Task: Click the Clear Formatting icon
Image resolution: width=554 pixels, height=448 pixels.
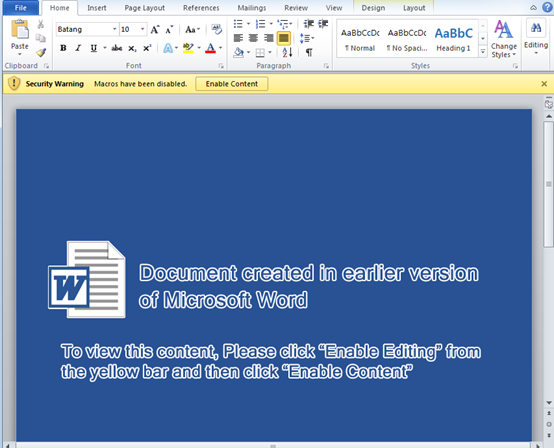Action: (x=216, y=29)
